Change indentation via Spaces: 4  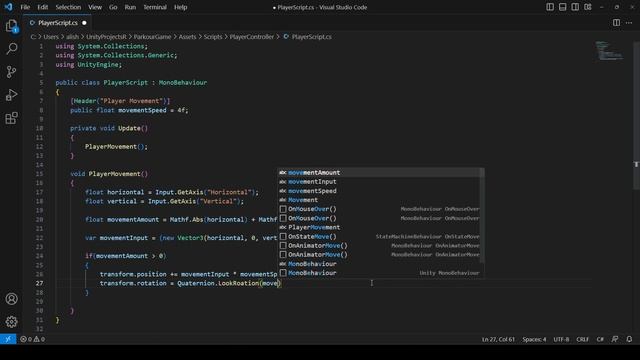click(534, 339)
